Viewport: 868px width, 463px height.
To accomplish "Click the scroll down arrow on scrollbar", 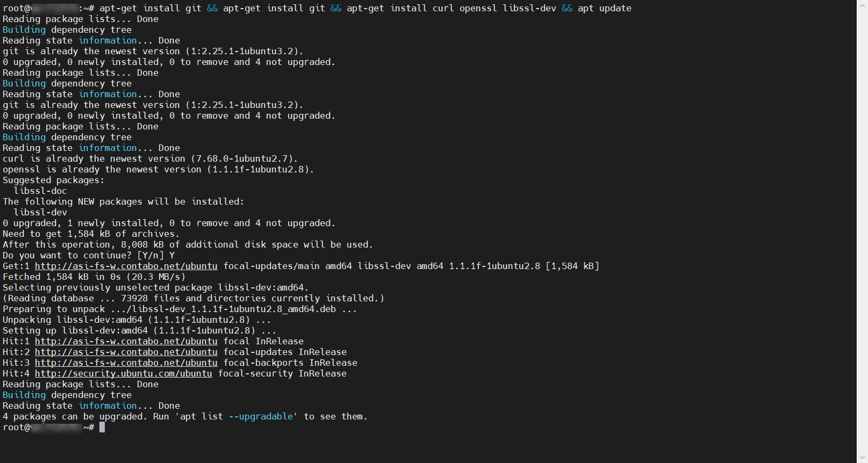I will pos(862,458).
